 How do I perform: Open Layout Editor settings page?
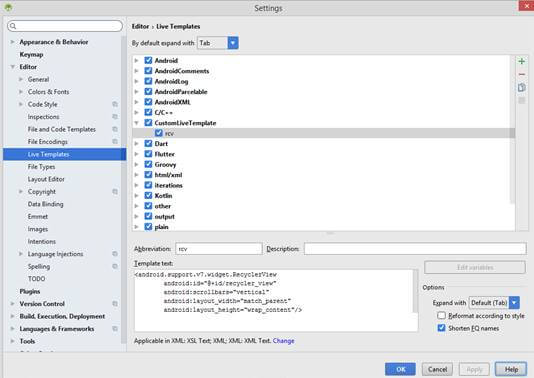(46, 179)
